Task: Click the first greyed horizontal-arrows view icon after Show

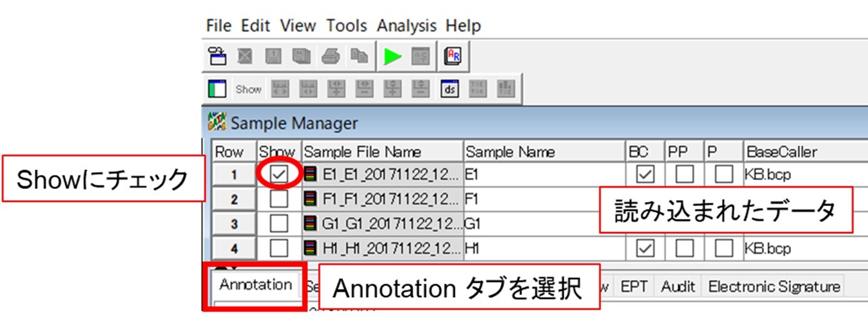Action: 280,89
